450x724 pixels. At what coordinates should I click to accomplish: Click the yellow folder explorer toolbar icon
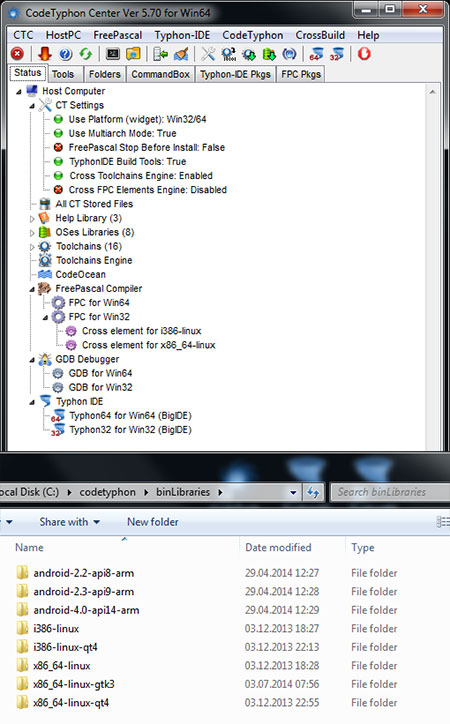pyautogui.click(x=133, y=54)
